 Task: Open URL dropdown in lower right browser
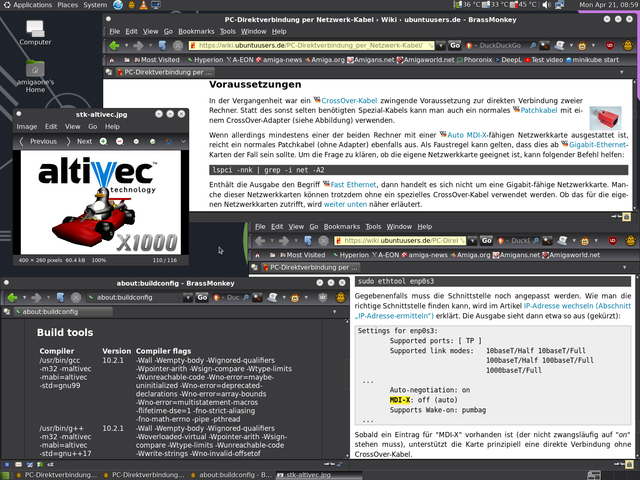(x=472, y=241)
